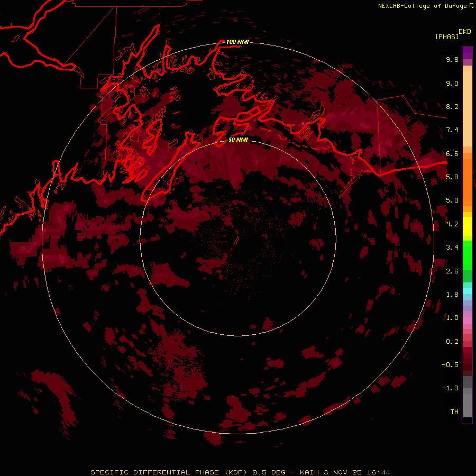
Task: Click the [PHAS] units label
Action: (447, 36)
